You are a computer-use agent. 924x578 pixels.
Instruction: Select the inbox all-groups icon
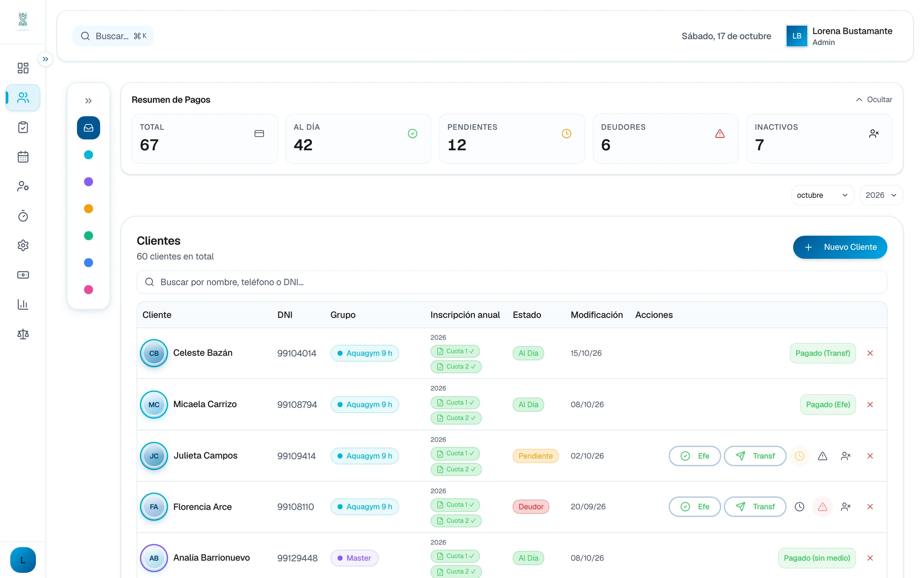pyautogui.click(x=89, y=128)
